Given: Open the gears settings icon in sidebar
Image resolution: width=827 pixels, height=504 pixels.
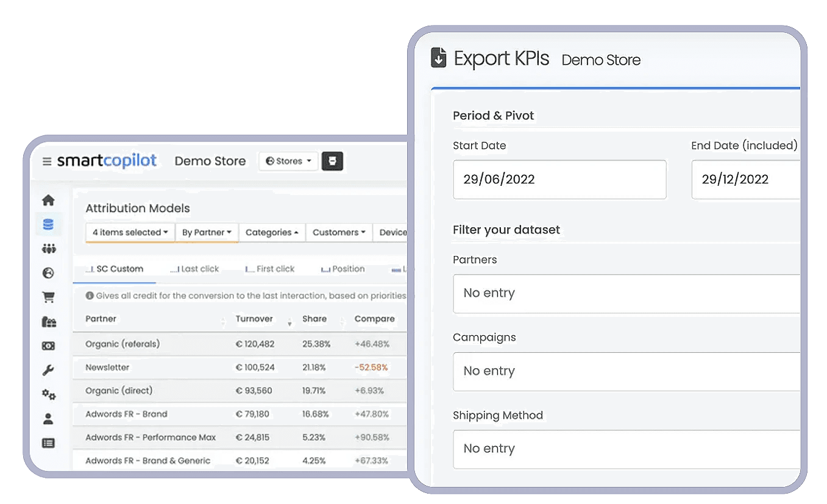Looking at the screenshot, I should pyautogui.click(x=48, y=395).
